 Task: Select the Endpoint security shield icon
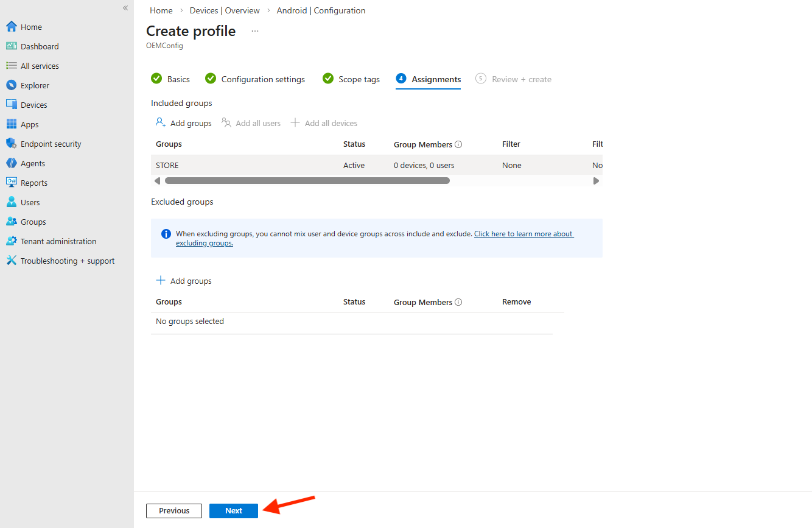[11, 144]
